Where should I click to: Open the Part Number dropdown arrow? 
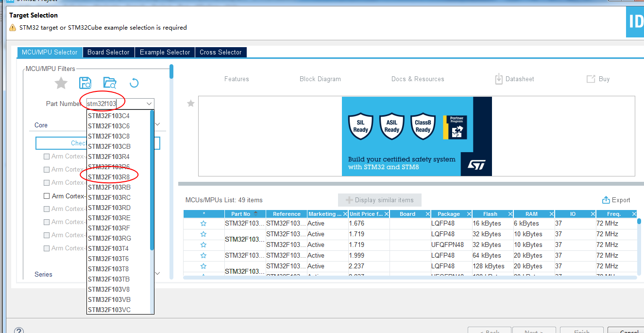click(148, 104)
